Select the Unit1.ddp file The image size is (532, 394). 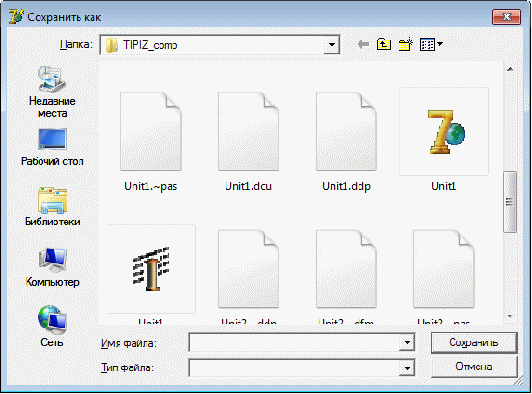[x=346, y=142]
